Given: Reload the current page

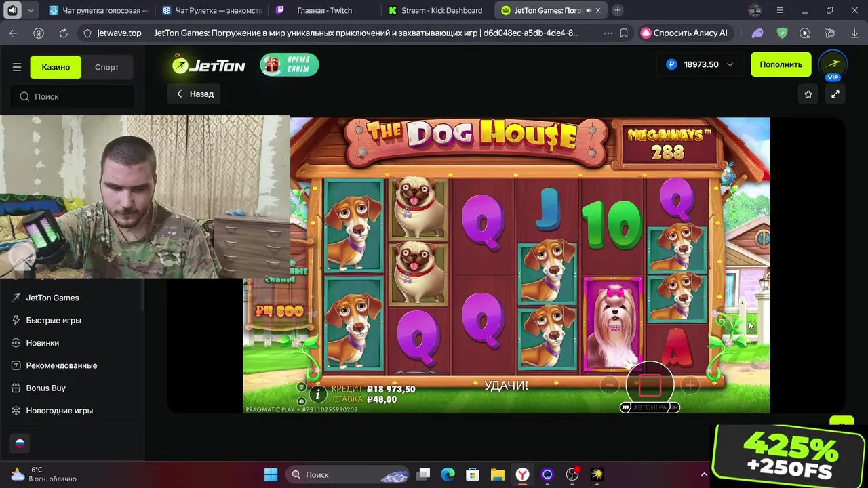Looking at the screenshot, I should click(x=63, y=33).
